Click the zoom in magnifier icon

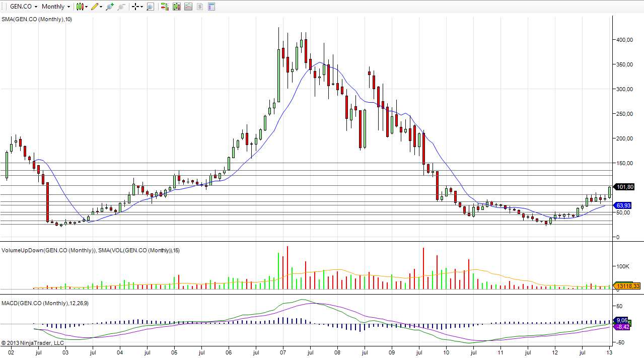pos(109,7)
